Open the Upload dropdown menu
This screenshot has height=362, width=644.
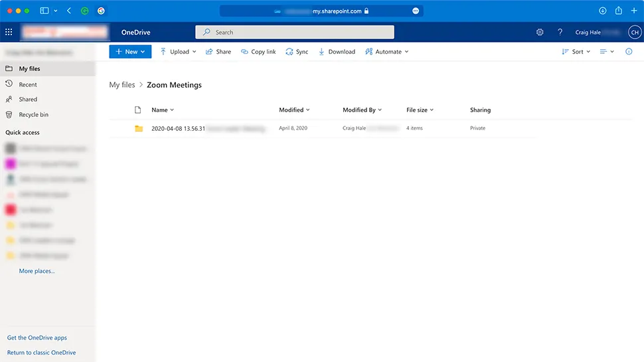(178, 52)
